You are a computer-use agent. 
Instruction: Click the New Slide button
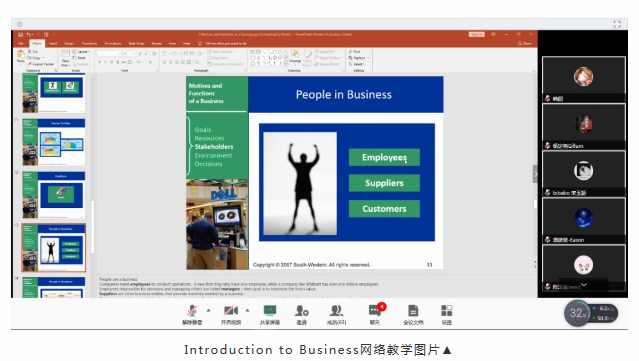click(65, 58)
